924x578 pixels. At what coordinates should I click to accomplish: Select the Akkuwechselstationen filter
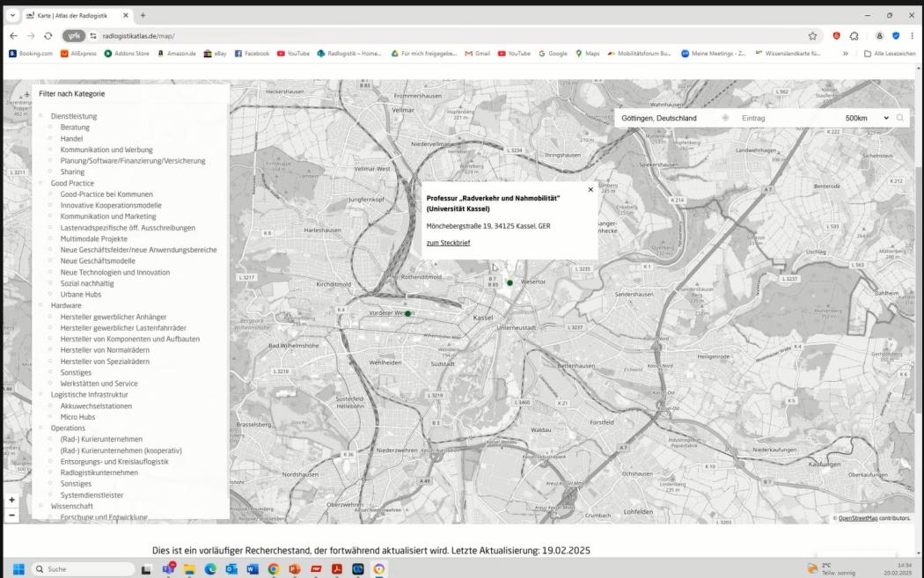point(96,406)
